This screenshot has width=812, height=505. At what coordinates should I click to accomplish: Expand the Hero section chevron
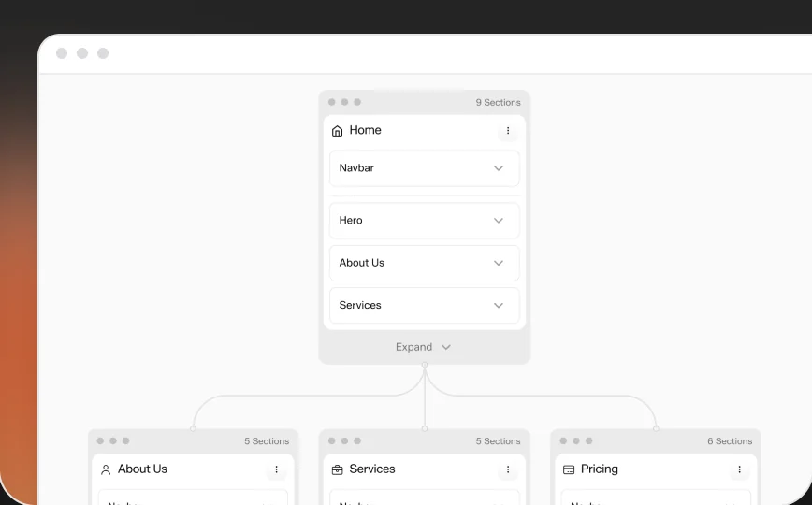pyautogui.click(x=499, y=221)
